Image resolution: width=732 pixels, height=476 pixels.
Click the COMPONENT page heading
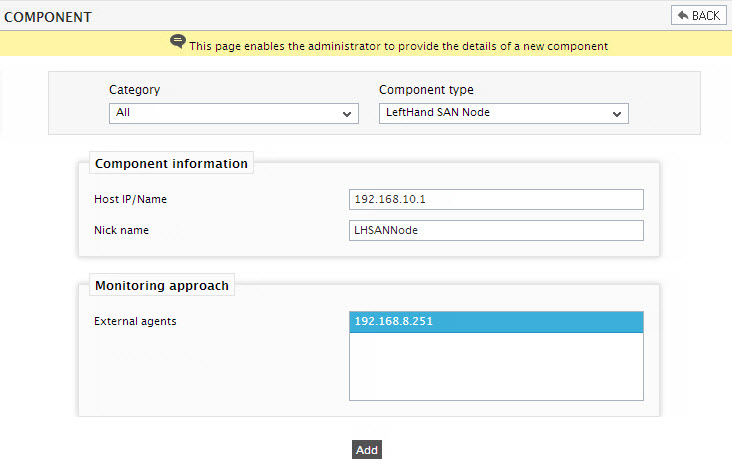pos(48,17)
